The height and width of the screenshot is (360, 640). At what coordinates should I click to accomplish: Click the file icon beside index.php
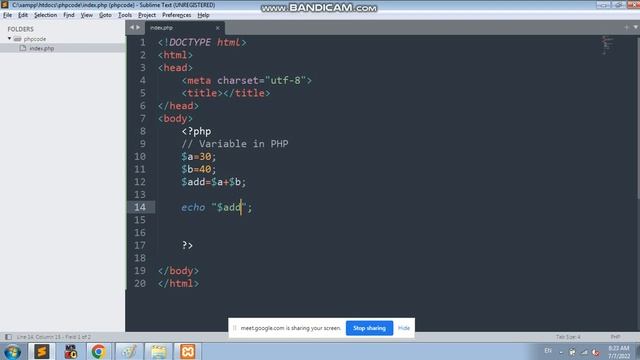(23, 48)
